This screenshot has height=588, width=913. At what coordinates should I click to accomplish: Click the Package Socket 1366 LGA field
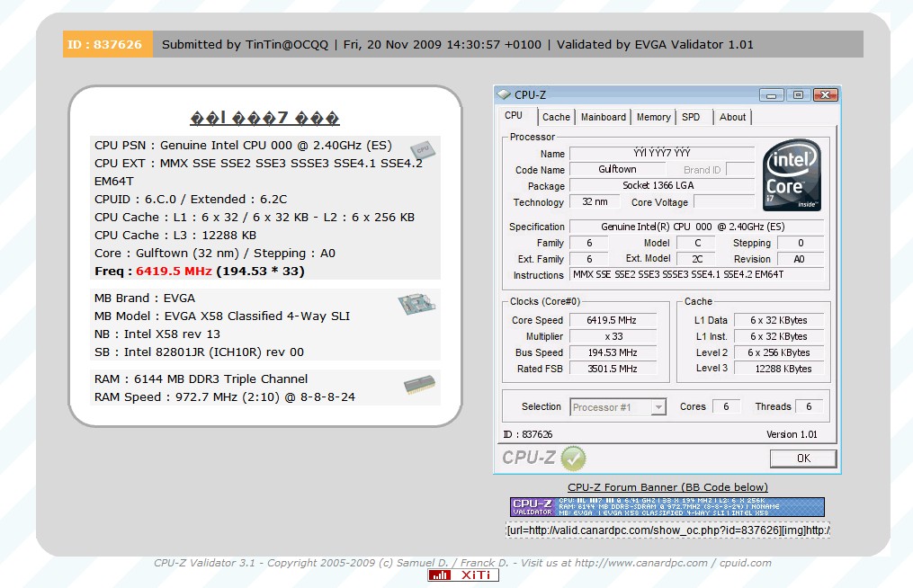coord(661,186)
